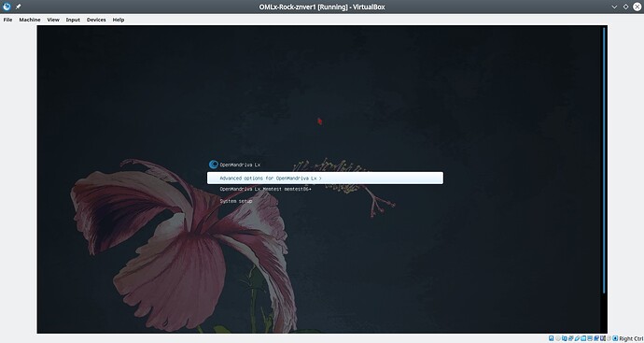The image size is (644, 343).
Task: Click the CPU virtualization status icon
Action: coord(603,338)
